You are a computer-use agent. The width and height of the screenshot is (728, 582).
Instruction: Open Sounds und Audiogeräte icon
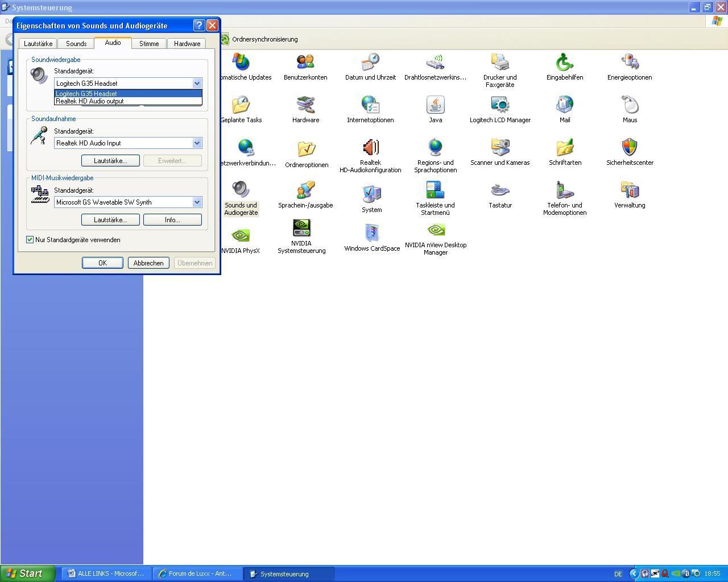pos(241,198)
